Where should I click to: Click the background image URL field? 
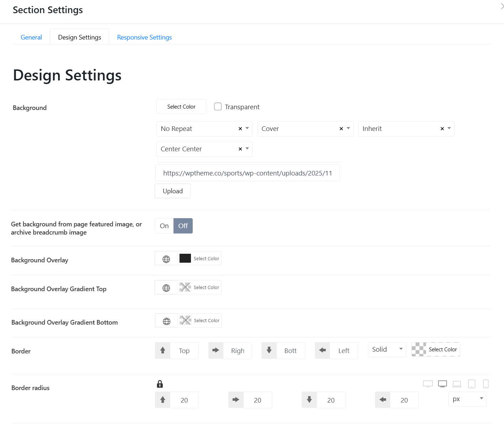coord(247,173)
